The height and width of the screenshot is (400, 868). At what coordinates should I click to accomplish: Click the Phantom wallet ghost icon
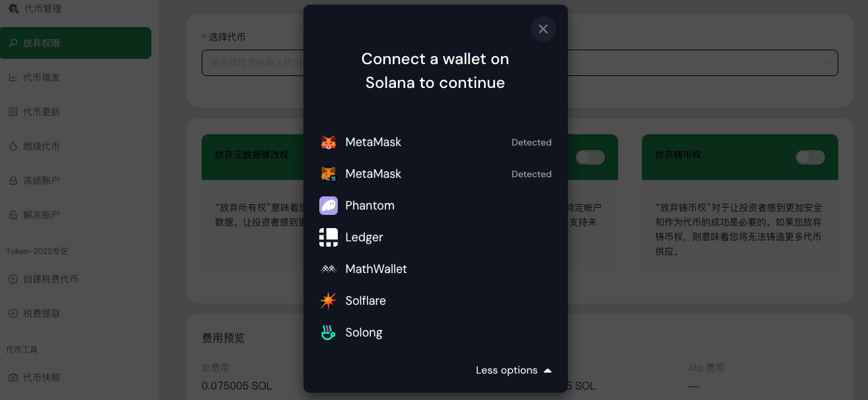pos(329,206)
